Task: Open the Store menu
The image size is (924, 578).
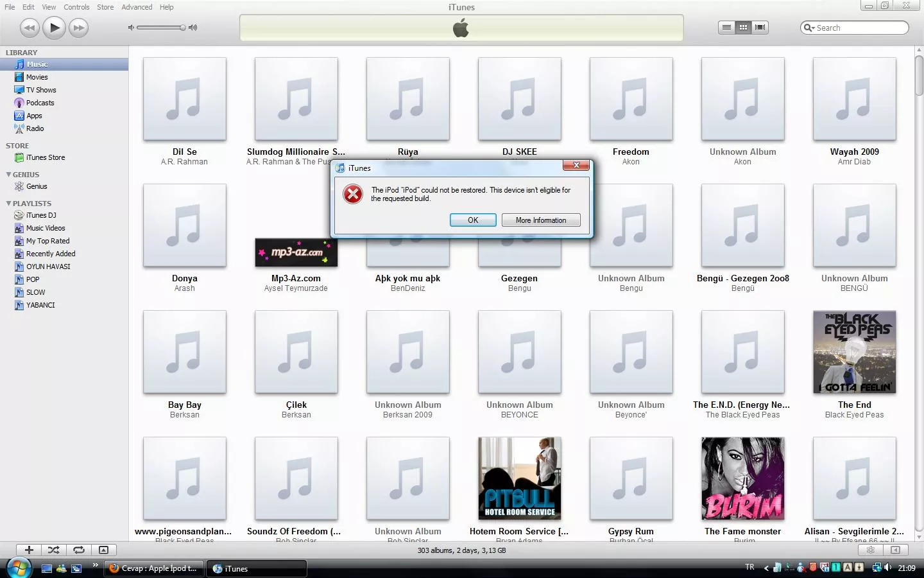Action: (105, 7)
